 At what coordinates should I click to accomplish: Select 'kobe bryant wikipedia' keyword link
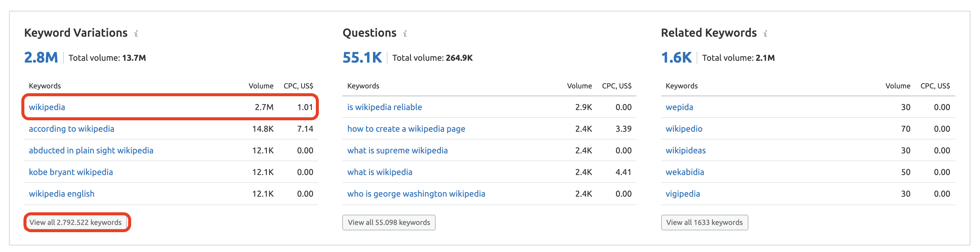[x=71, y=172]
